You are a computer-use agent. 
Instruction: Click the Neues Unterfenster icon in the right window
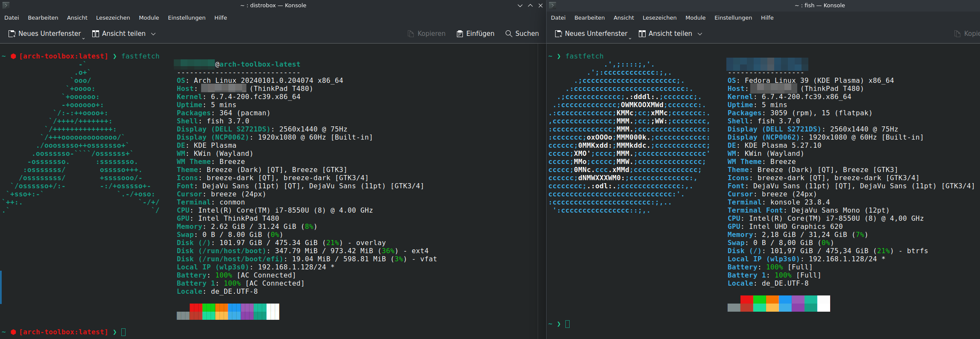tap(559, 34)
